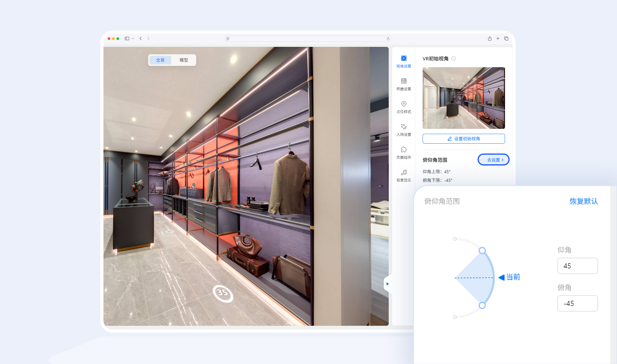The image size is (617, 364).
Task: Click the 俯角下限: -45° text
Action: [x=437, y=180]
